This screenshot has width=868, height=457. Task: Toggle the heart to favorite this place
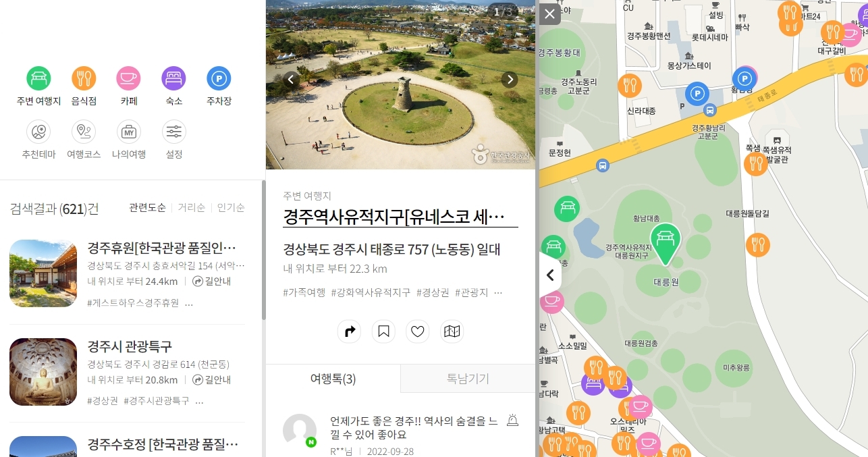point(417,331)
